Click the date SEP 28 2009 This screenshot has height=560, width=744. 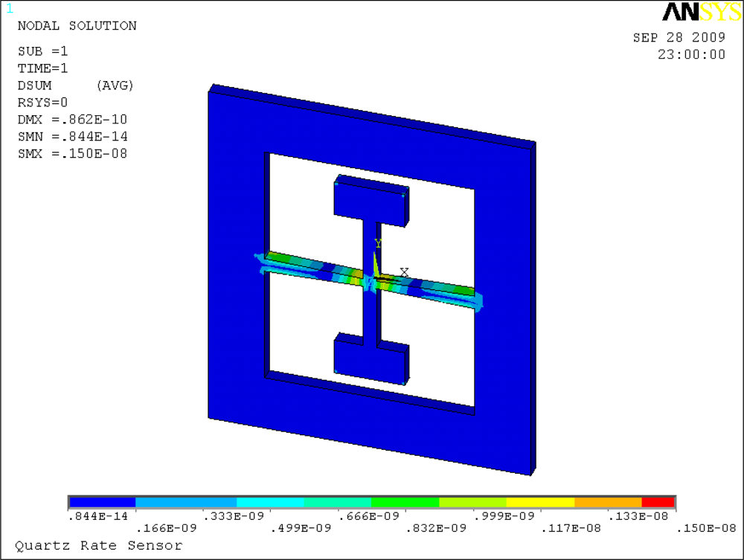point(679,37)
